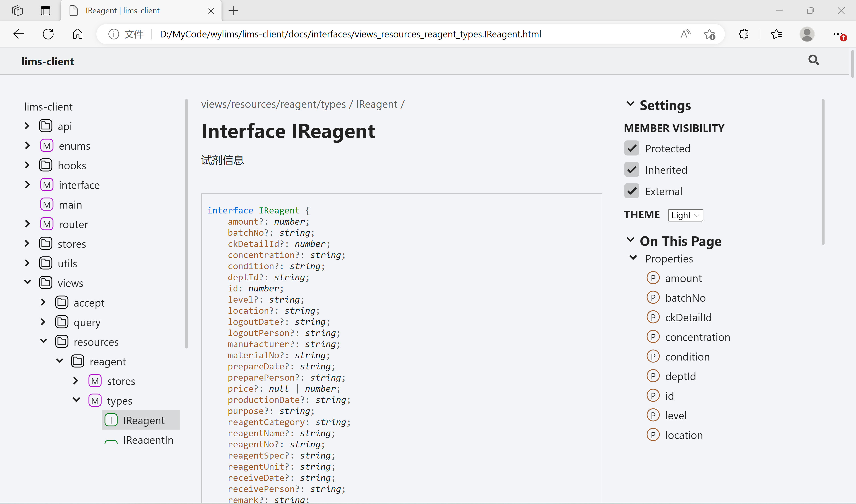Open the browser extensions puzzle icon
856x504 pixels.
pos(744,34)
